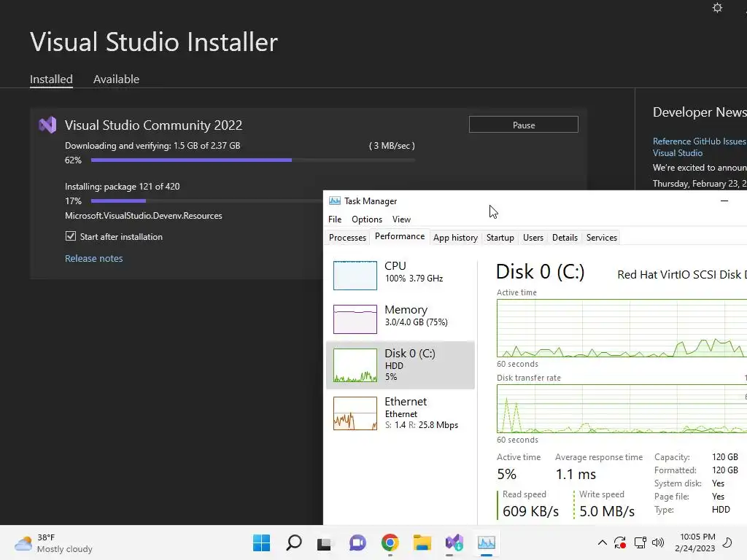Image resolution: width=747 pixels, height=560 pixels.
Task: Open the Chat app from the taskbar
Action: point(357,542)
